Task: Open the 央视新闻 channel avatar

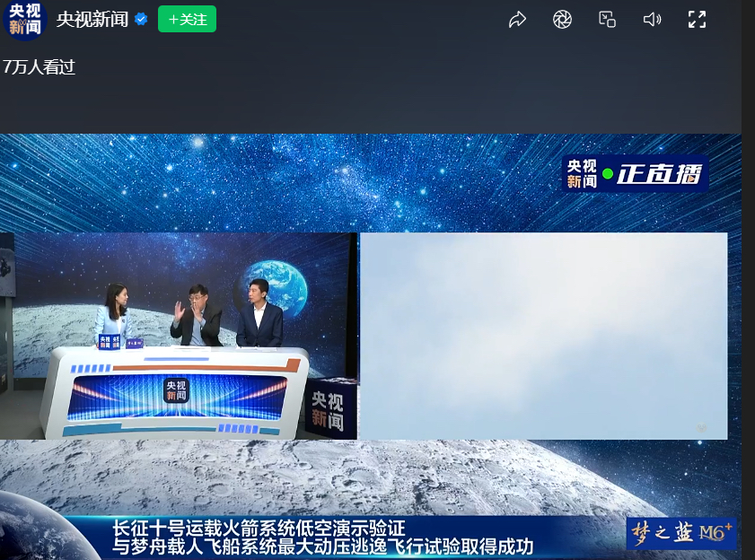Action: (x=24, y=20)
